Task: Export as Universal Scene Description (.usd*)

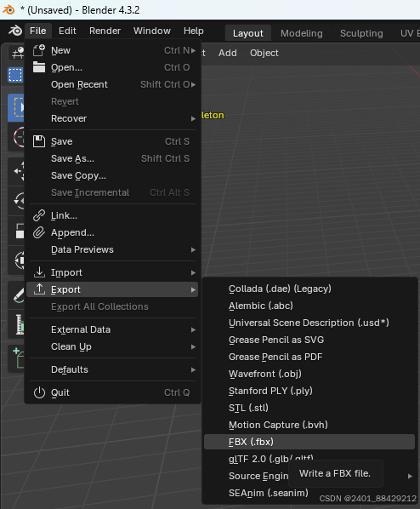Action: [309, 323]
